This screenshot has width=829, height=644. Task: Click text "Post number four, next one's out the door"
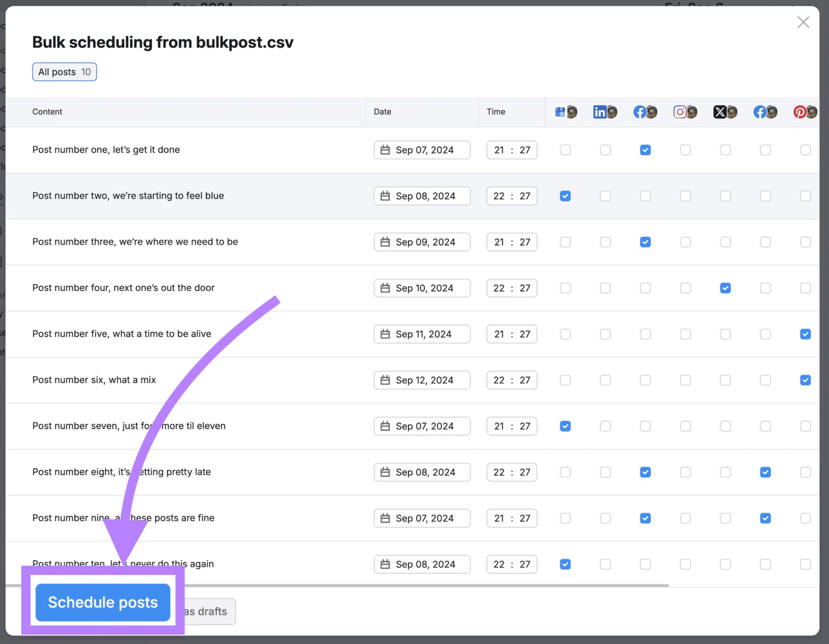[x=123, y=288]
